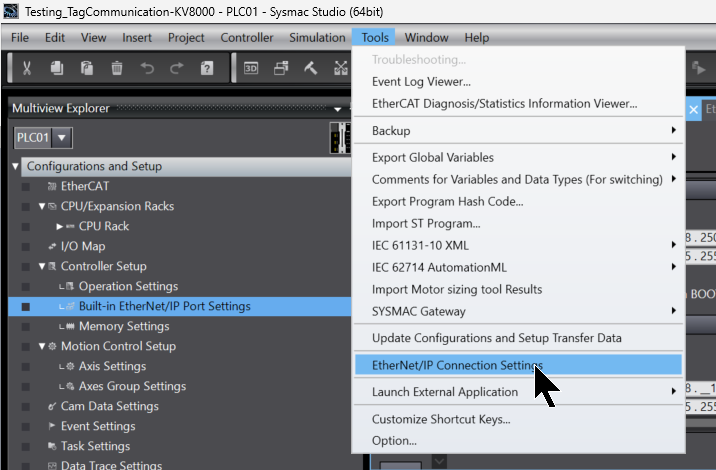
Task: Select Operation Settings tree item
Action: point(128,286)
